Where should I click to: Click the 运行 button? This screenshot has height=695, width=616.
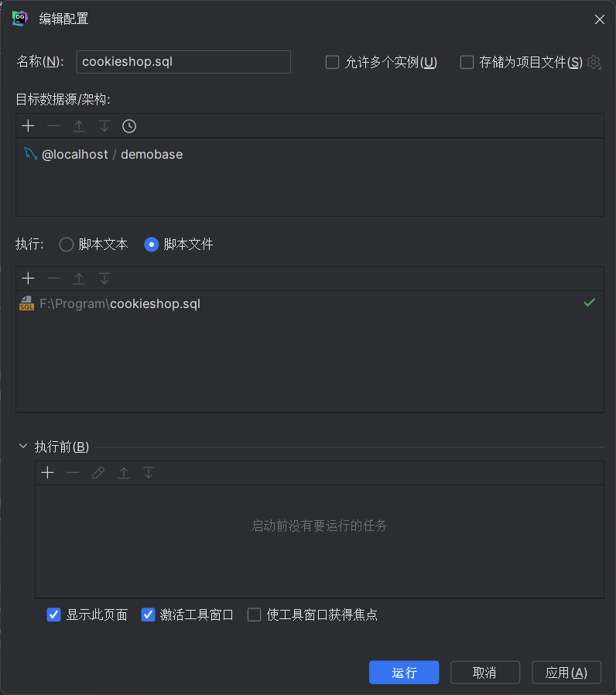coord(403,672)
